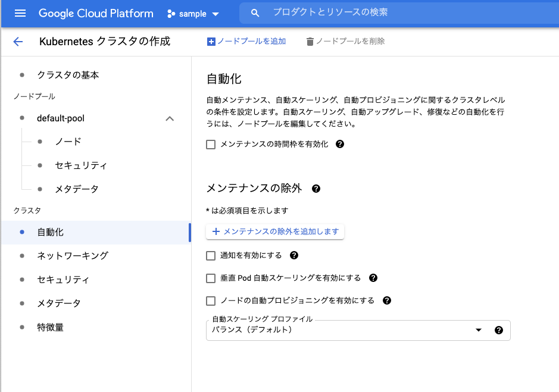
Task: Click the Google Cloud Platform logo
Action: coord(96,13)
